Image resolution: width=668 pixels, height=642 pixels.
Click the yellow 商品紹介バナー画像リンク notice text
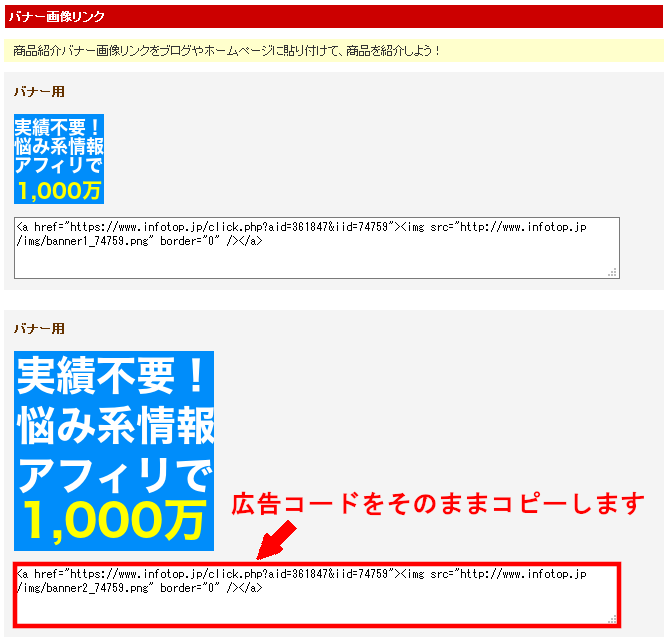[227, 51]
